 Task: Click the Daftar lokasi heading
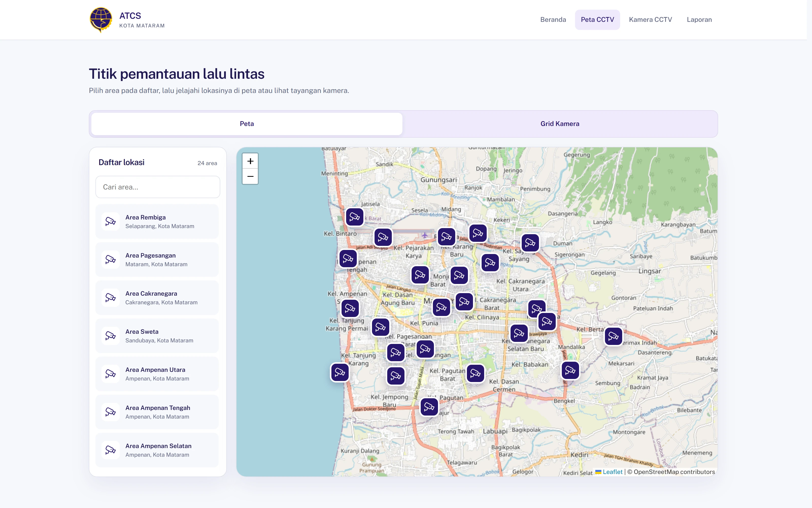point(122,162)
